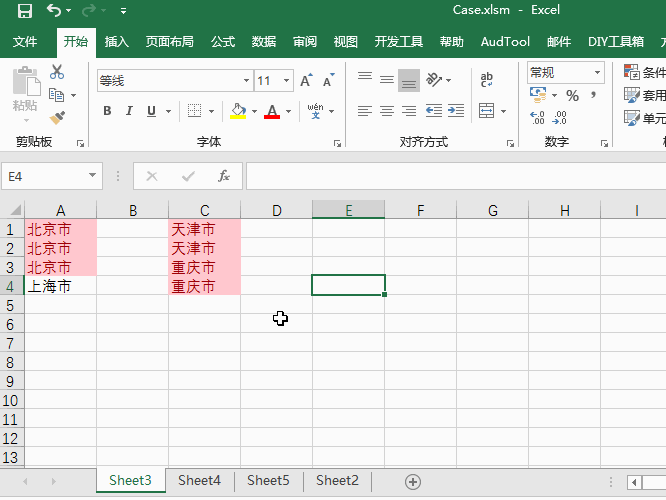This screenshot has width=666, height=500.
Task: Switch to Sheet5 tab
Action: coord(268,480)
